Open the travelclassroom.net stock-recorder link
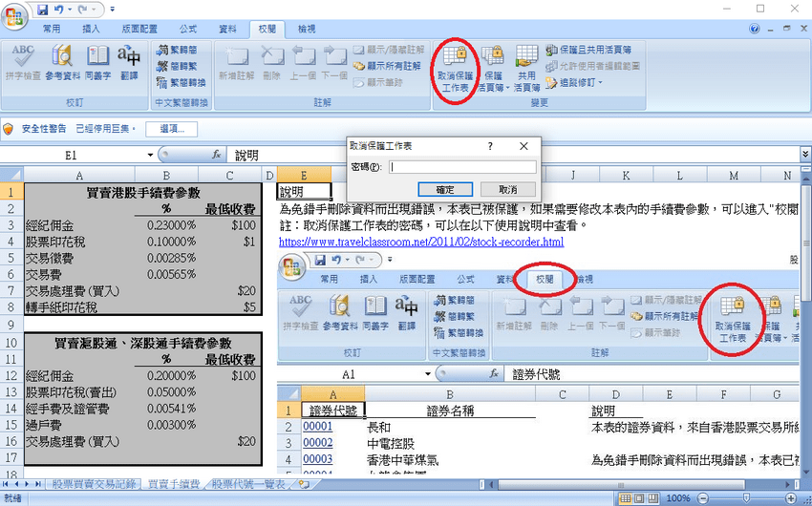 click(x=421, y=242)
